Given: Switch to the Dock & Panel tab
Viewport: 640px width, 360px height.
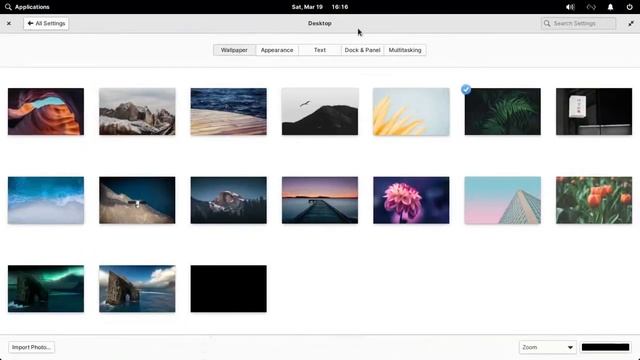Looking at the screenshot, I should pos(362,50).
